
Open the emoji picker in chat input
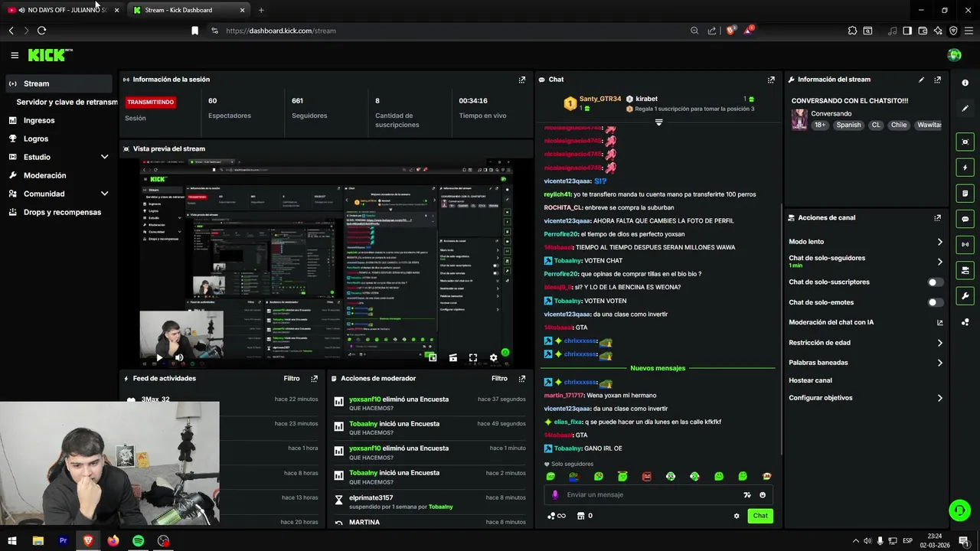(763, 495)
